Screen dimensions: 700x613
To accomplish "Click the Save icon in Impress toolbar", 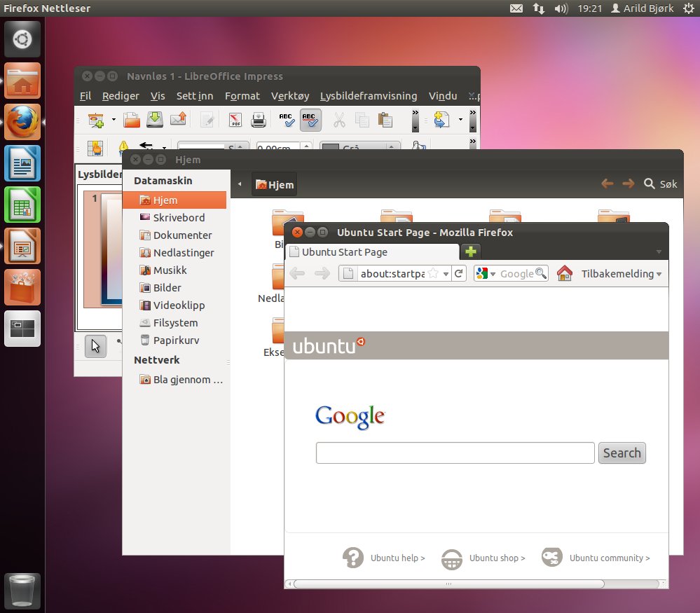I will click(x=155, y=120).
